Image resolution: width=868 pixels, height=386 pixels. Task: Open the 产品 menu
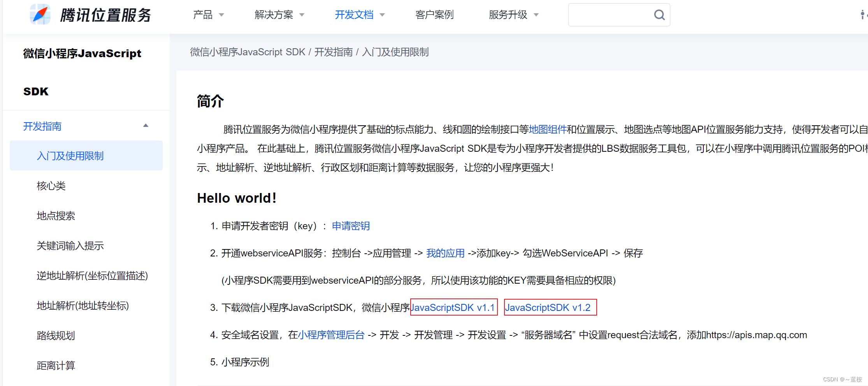(203, 15)
